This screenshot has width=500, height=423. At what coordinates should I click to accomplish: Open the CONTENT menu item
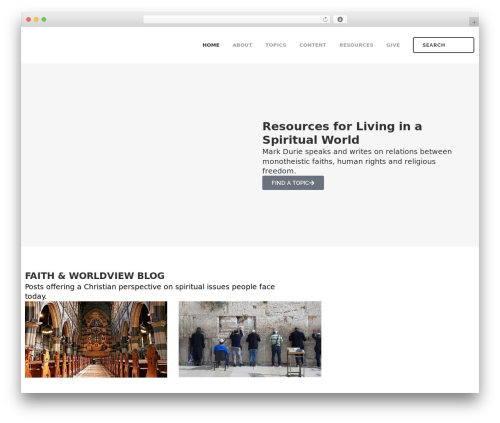313,45
